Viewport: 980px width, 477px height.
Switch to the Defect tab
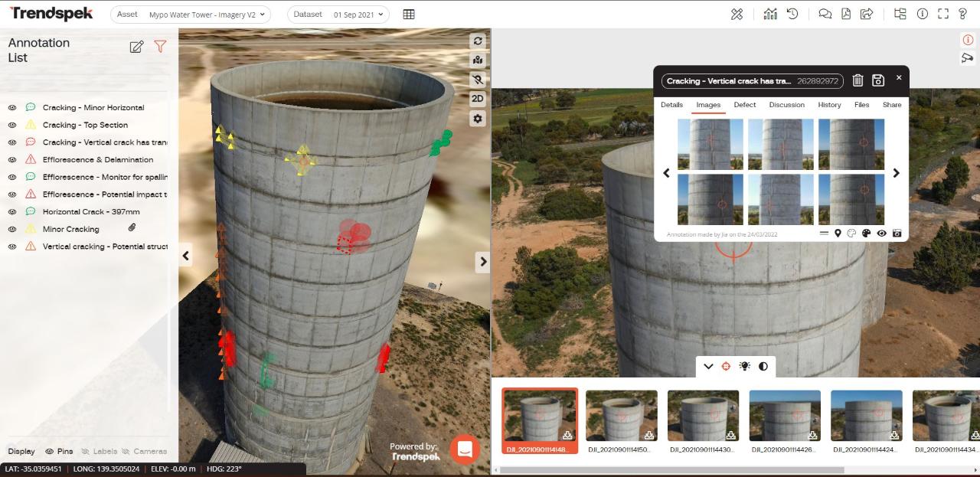pyautogui.click(x=744, y=105)
